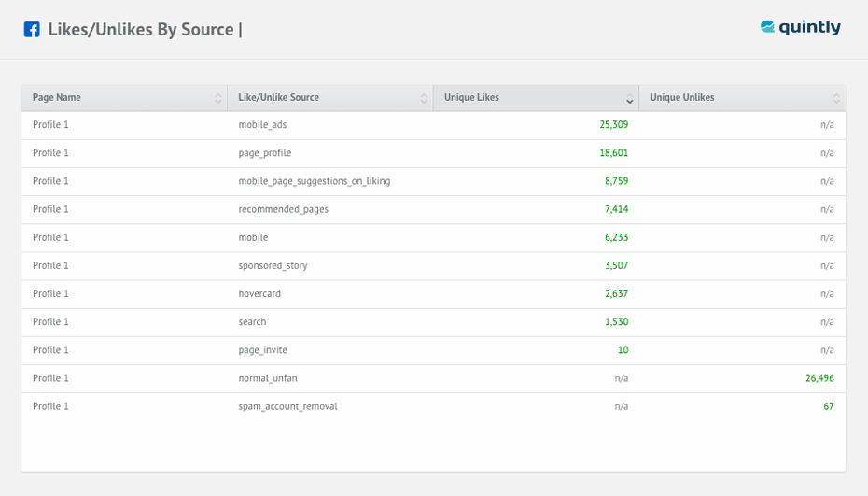This screenshot has height=496, width=868.
Task: Click the Unique Unlikes header label
Action: pyautogui.click(x=682, y=97)
